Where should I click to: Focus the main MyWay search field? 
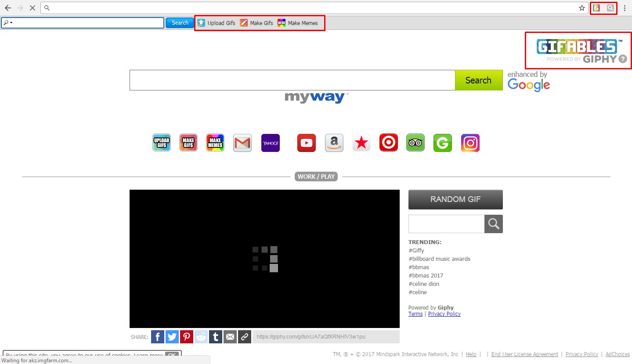point(292,80)
